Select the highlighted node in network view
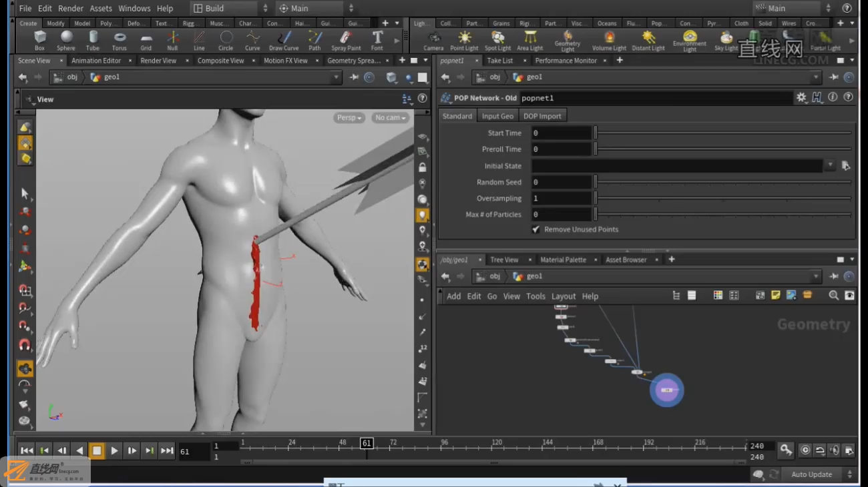 pos(666,390)
